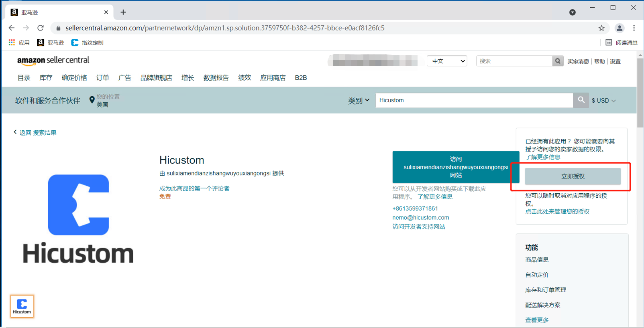This screenshot has width=644, height=328.
Task: Open the 中文 language dropdown
Action: [447, 61]
